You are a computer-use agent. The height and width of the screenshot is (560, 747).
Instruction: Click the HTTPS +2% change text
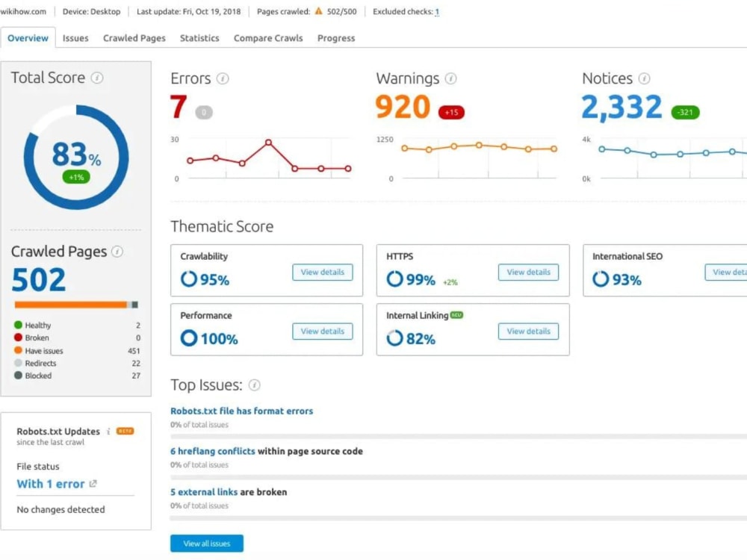(x=450, y=282)
